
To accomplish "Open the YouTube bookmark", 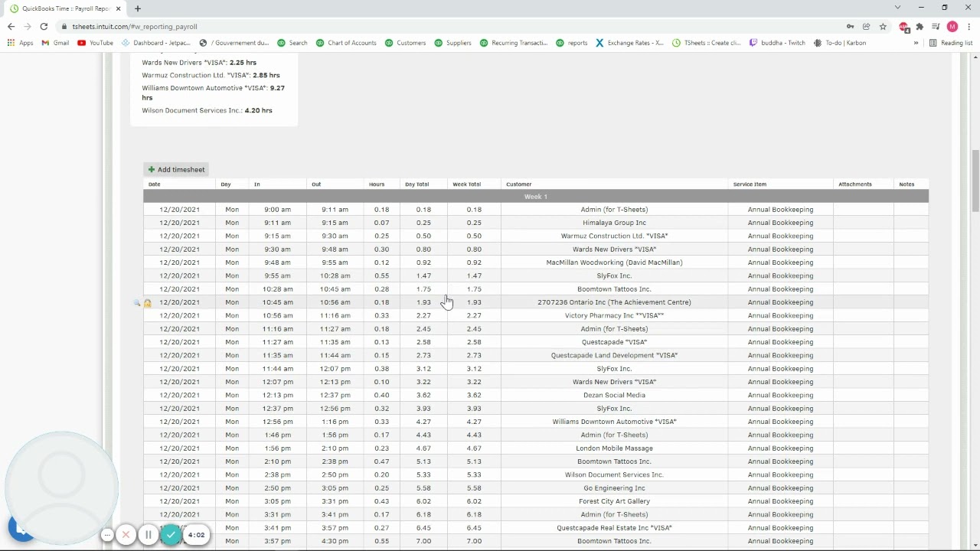I will (95, 43).
